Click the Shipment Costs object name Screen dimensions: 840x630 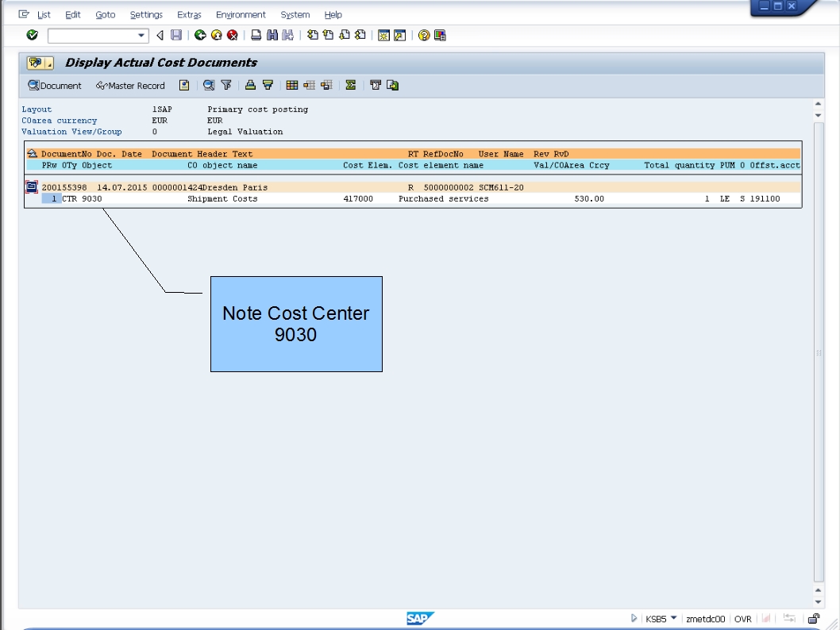(222, 198)
